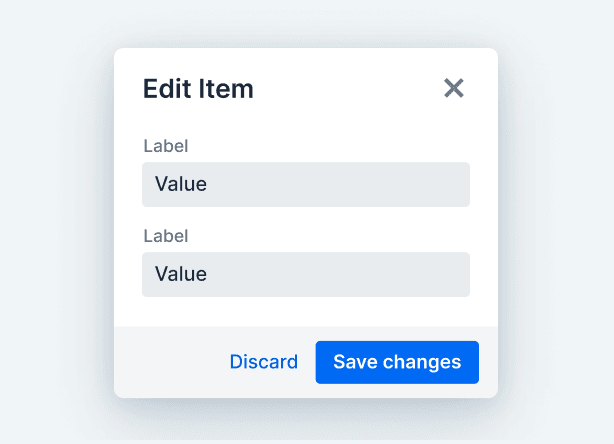Dismiss dialog by clicking the backdrop
Viewport: 614px width, 444px height.
point(55,219)
